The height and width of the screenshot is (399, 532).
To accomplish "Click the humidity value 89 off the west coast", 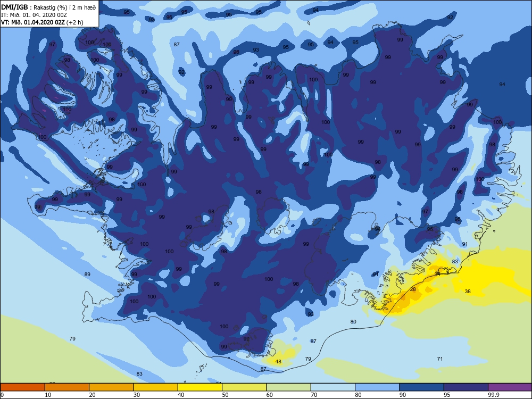I will coord(87,275).
